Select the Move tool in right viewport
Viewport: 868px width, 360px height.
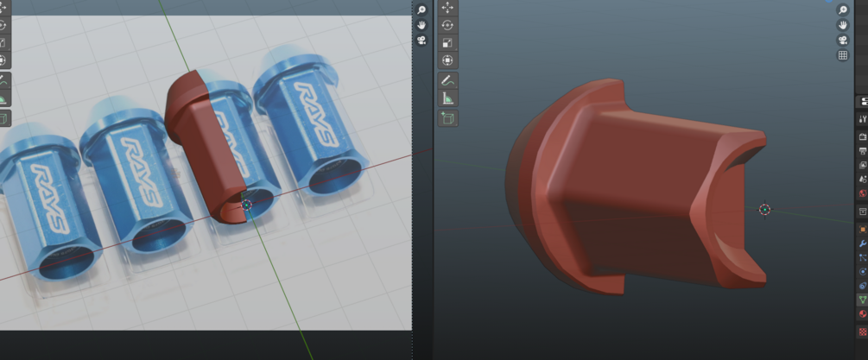[448, 7]
